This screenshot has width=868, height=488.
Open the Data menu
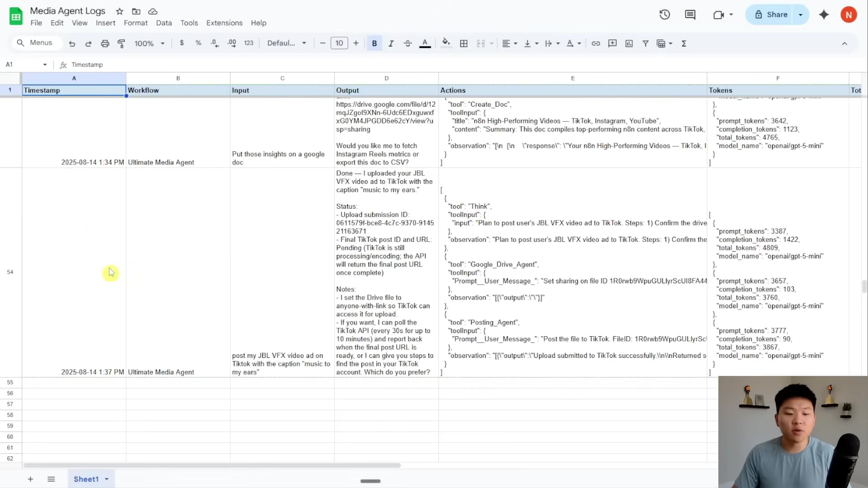click(164, 23)
